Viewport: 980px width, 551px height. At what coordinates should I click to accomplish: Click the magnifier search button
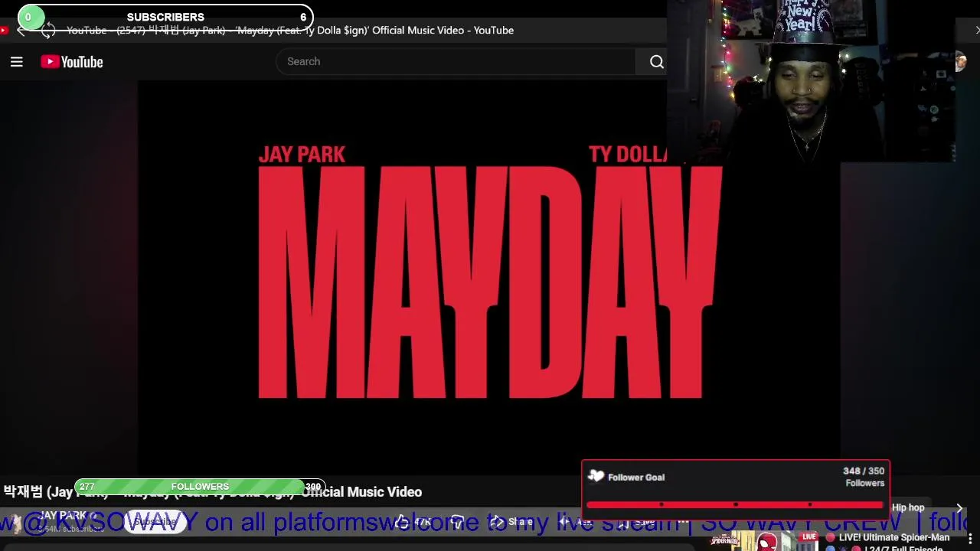point(656,62)
